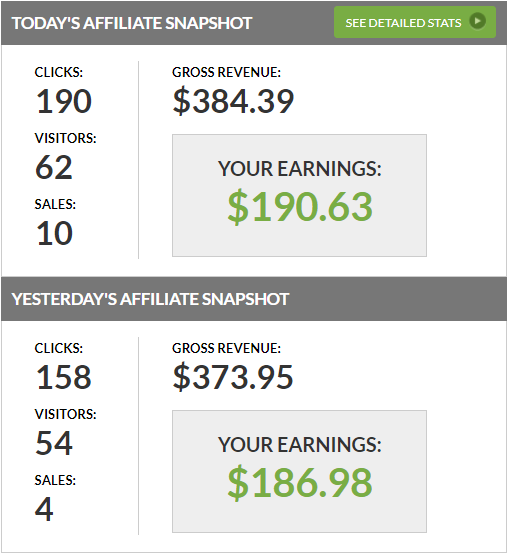This screenshot has height=555, width=509.
Task: Click today's Visitors label
Action: [x=65, y=138]
